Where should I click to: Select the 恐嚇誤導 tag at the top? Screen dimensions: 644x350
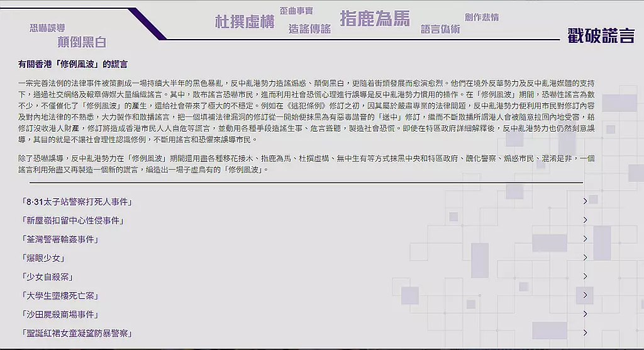47,28
